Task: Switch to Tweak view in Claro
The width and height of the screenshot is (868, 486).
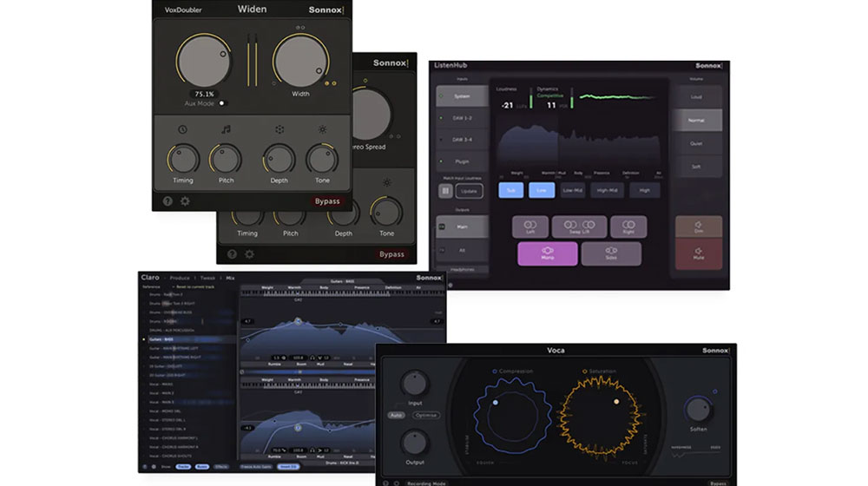Action: (207, 278)
